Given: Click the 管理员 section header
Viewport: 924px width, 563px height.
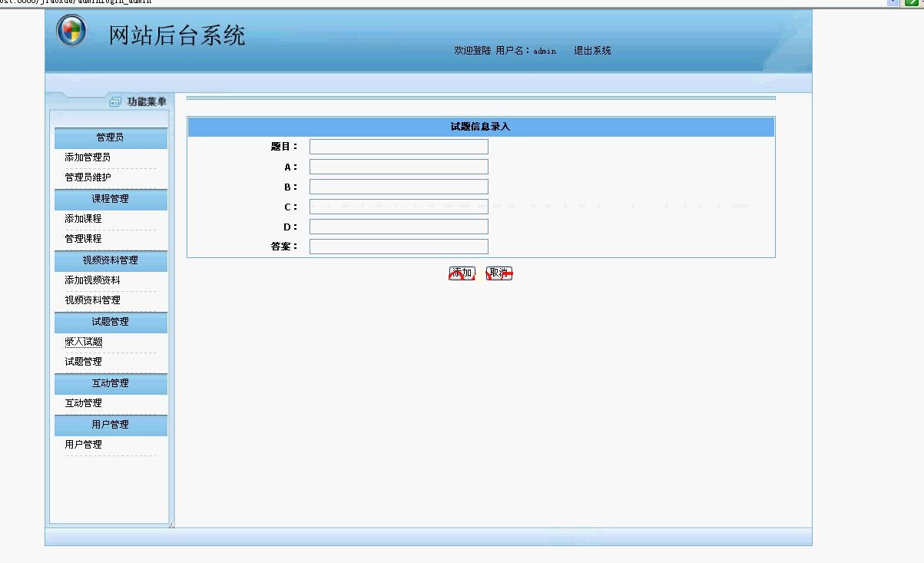Looking at the screenshot, I should coord(111,138).
